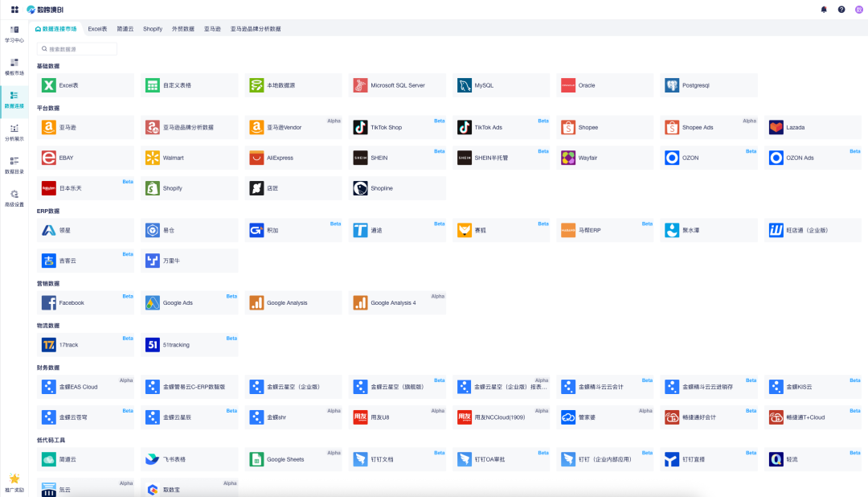Click the 自定义表格 grid icon
Screen dimensions: 868x497
click(152, 85)
